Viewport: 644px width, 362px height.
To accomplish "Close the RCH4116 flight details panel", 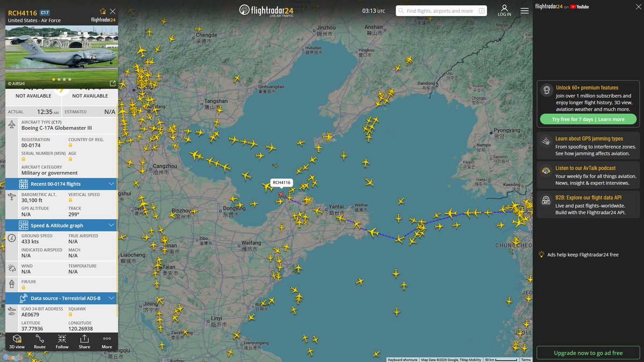I will [x=112, y=11].
